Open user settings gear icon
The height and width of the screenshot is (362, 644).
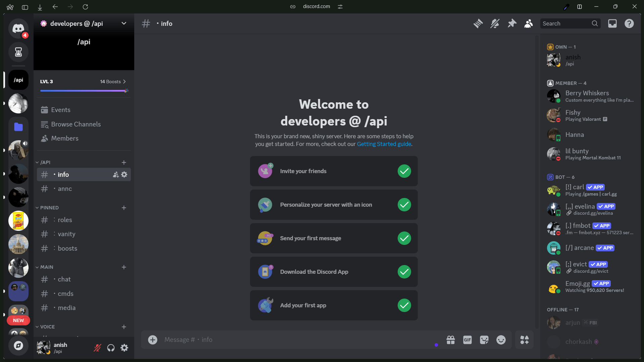124,348
